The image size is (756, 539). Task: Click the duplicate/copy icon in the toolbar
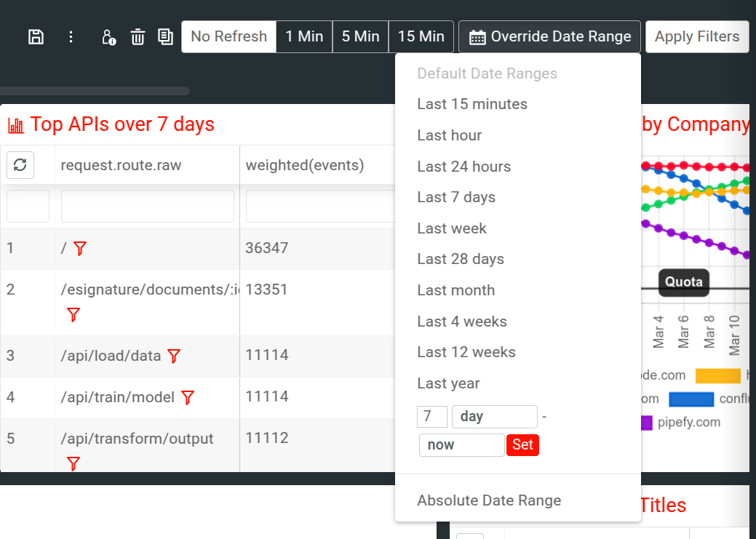[x=165, y=36]
